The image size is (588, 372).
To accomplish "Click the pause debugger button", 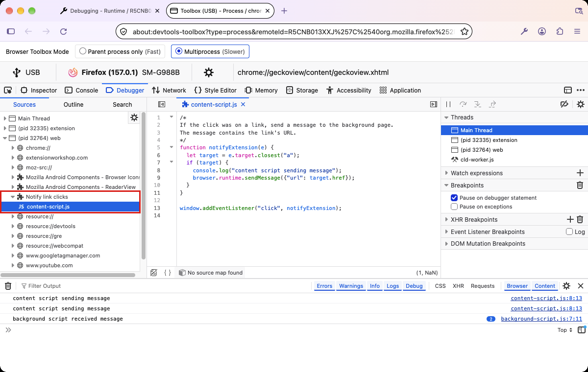I will click(x=448, y=104).
